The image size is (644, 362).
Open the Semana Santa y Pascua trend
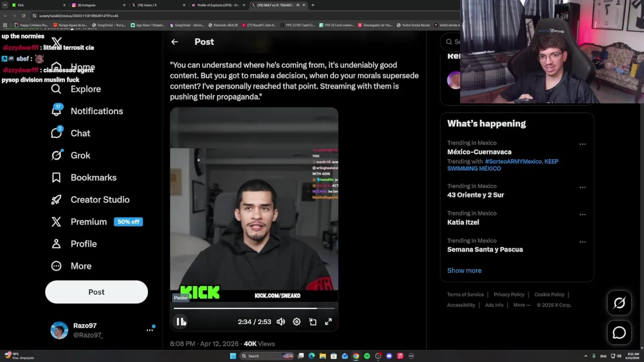485,249
